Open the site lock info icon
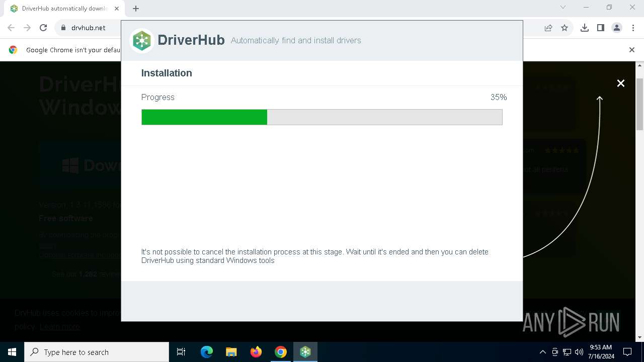Image resolution: width=644 pixels, height=362 pixels. (x=63, y=28)
